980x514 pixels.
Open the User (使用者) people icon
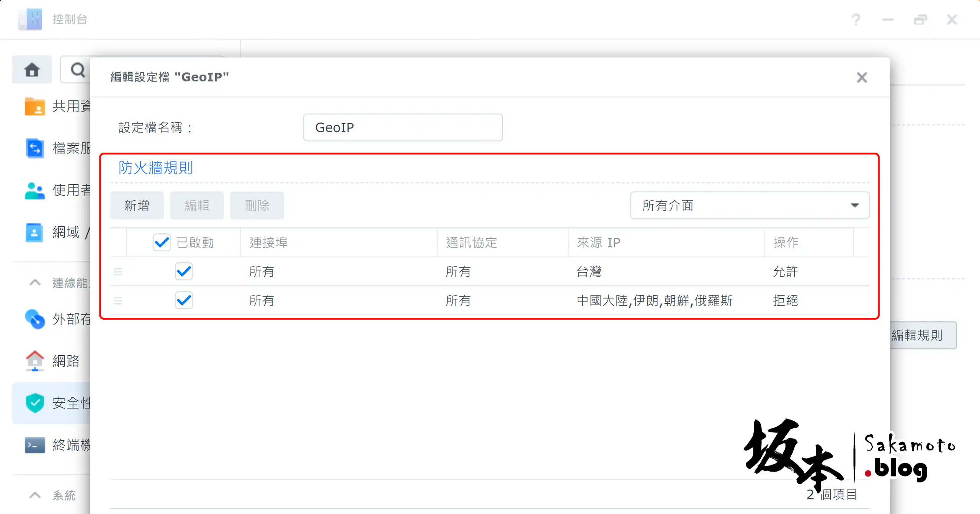(34, 190)
